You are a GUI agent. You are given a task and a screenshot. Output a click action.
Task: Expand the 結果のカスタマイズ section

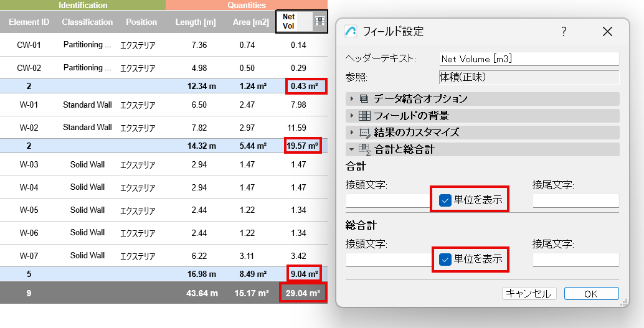pos(351,133)
